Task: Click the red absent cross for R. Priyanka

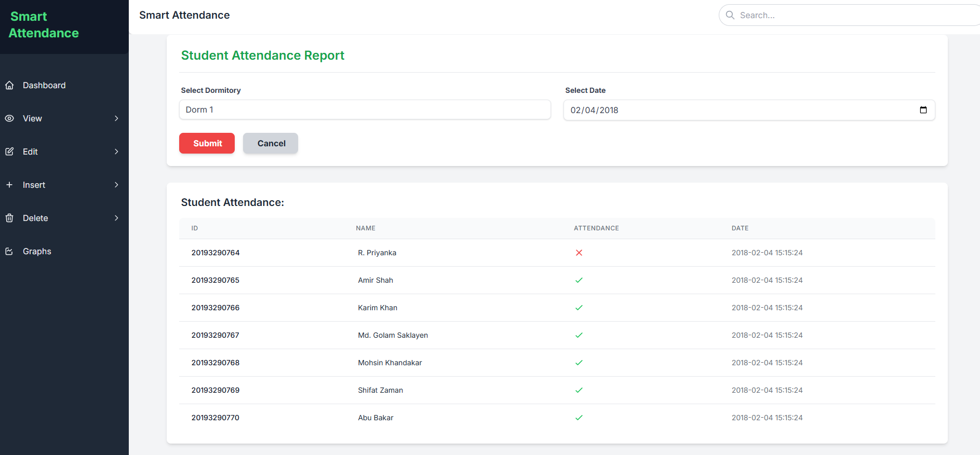Action: point(579,253)
